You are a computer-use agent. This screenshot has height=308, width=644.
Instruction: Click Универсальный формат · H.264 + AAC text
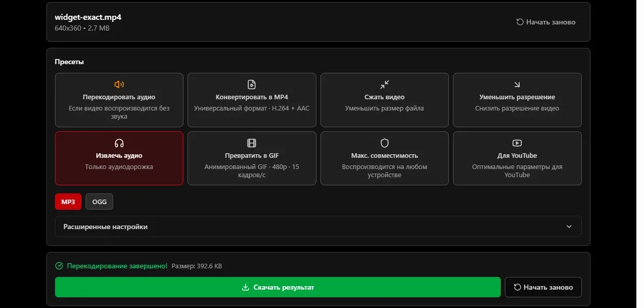click(x=252, y=108)
